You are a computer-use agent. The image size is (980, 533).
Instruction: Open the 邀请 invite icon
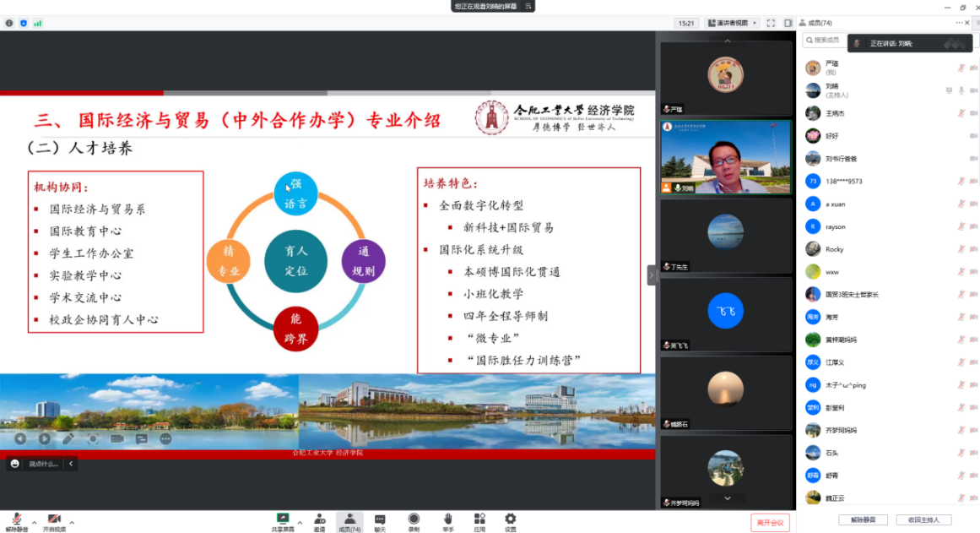click(320, 519)
